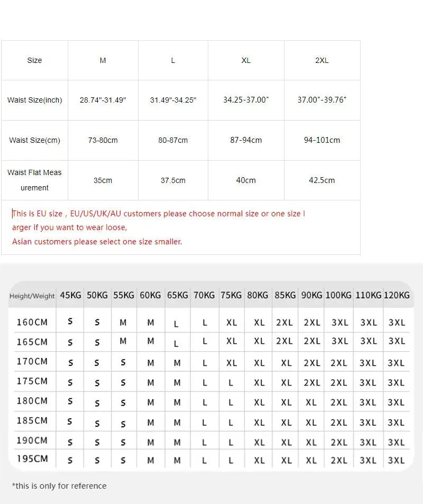Screen dimensions: 423x504
Task: Click the Waist Size(inch) row label
Action: coord(34,100)
